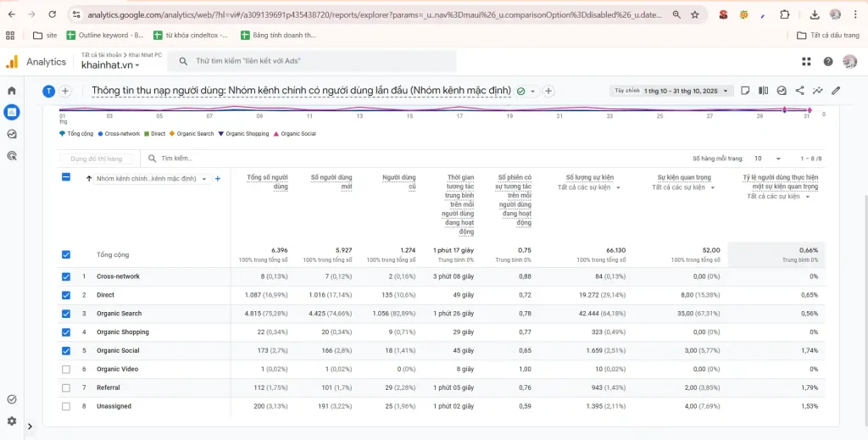This screenshot has height=440, width=868.
Task: Sort by Tổng số người dùng column
Action: click(x=267, y=181)
